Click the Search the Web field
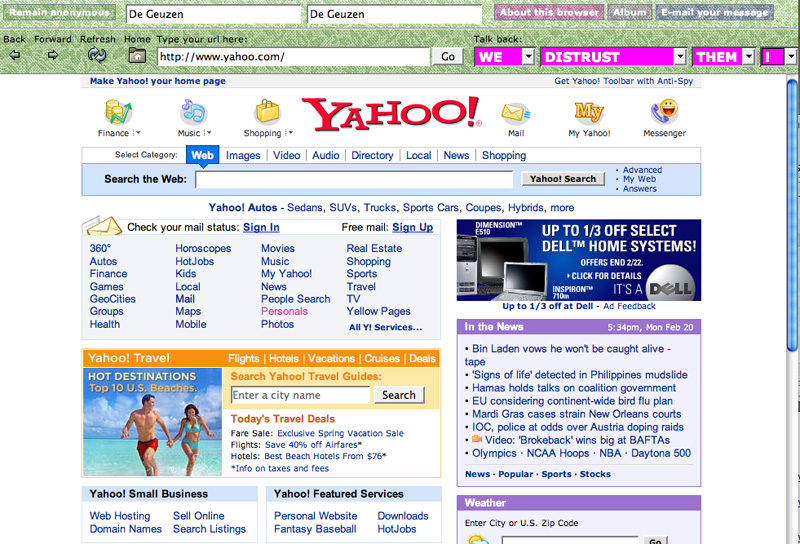This screenshot has height=544, width=800. (x=354, y=179)
